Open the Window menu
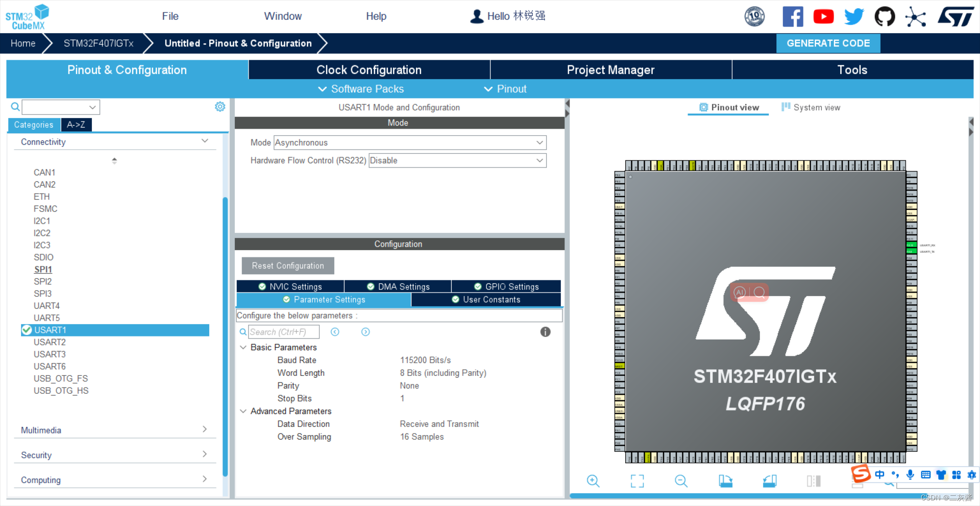This screenshot has height=506, width=980. click(x=283, y=16)
